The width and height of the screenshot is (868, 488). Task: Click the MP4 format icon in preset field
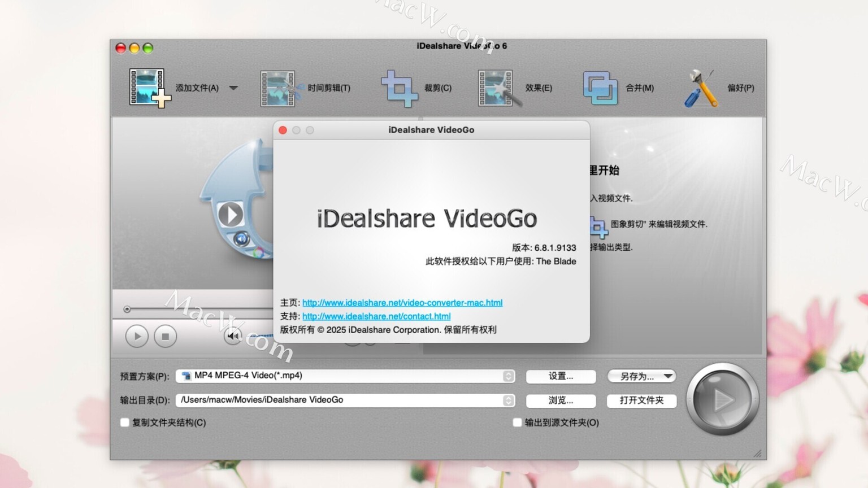(186, 376)
